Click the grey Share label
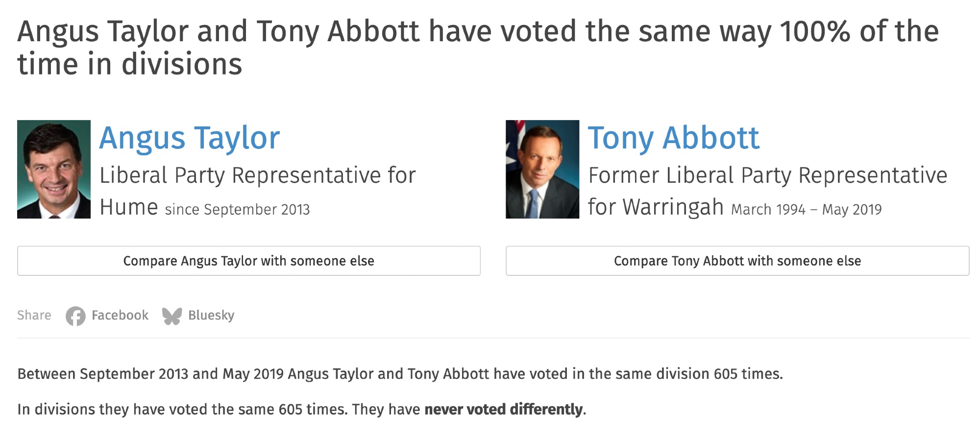This screenshot has width=980, height=439. tap(34, 316)
